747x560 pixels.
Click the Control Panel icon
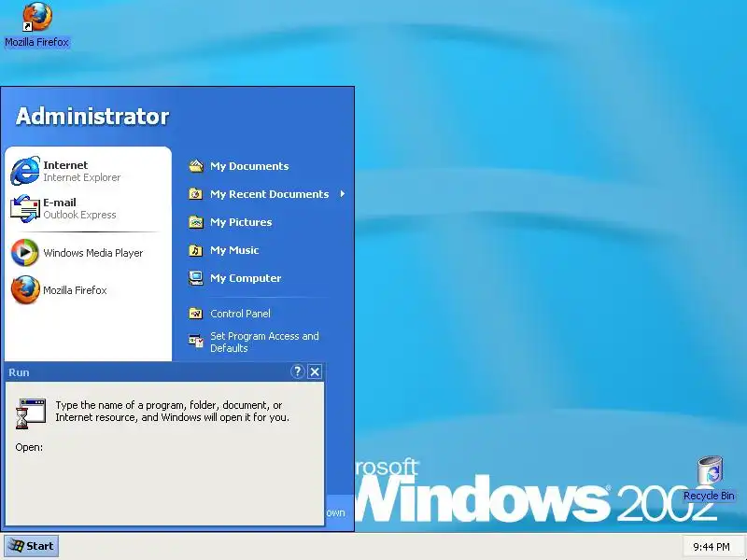[196, 314]
